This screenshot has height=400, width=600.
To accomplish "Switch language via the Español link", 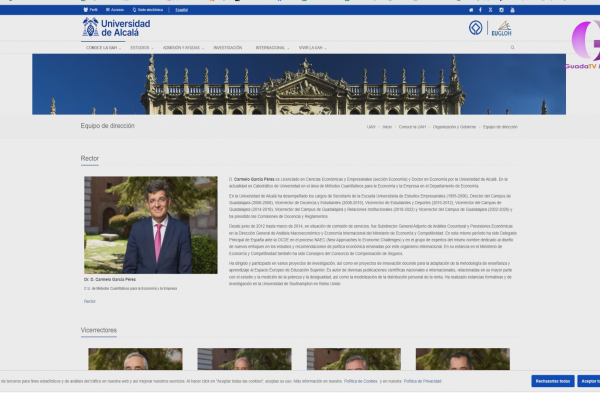I will click(181, 10).
